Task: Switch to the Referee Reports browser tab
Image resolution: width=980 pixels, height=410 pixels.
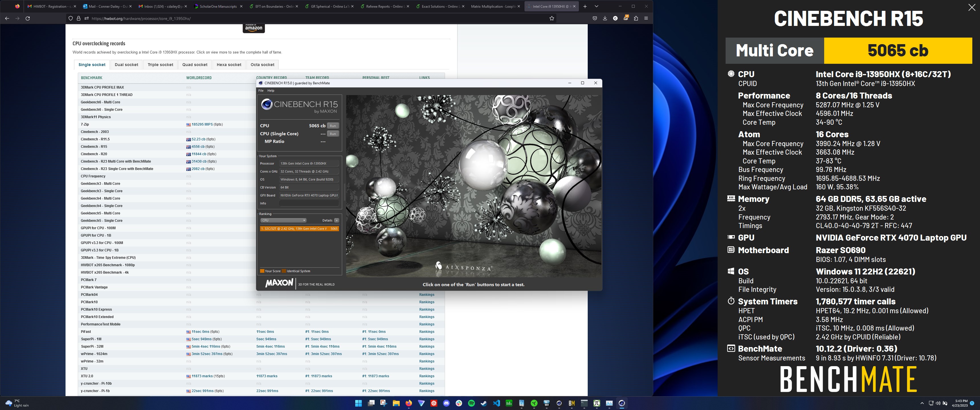Action: pyautogui.click(x=384, y=6)
